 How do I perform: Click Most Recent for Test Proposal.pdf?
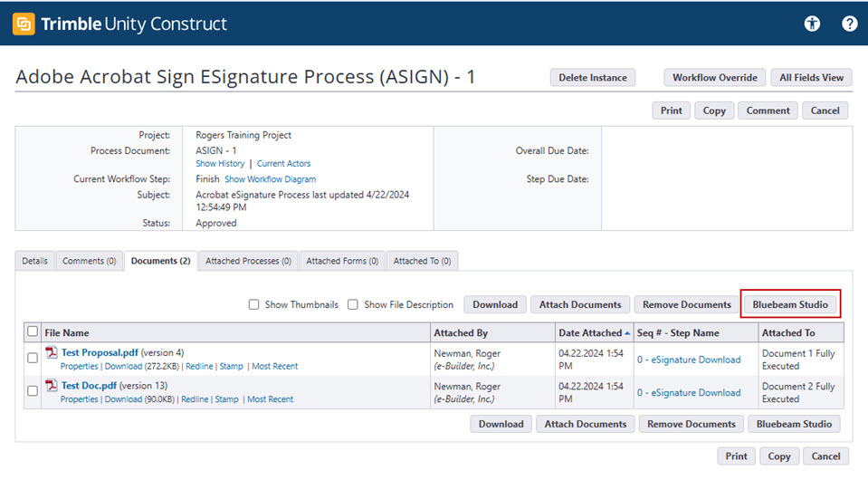274,367
